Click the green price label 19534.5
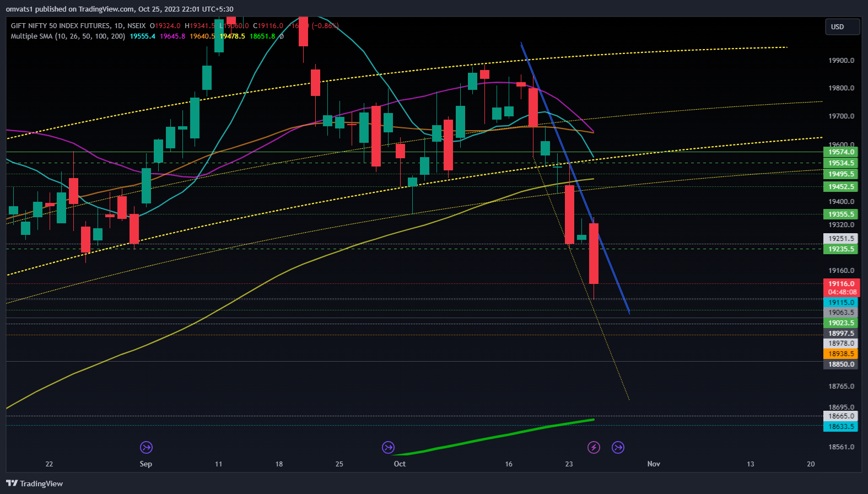 842,163
